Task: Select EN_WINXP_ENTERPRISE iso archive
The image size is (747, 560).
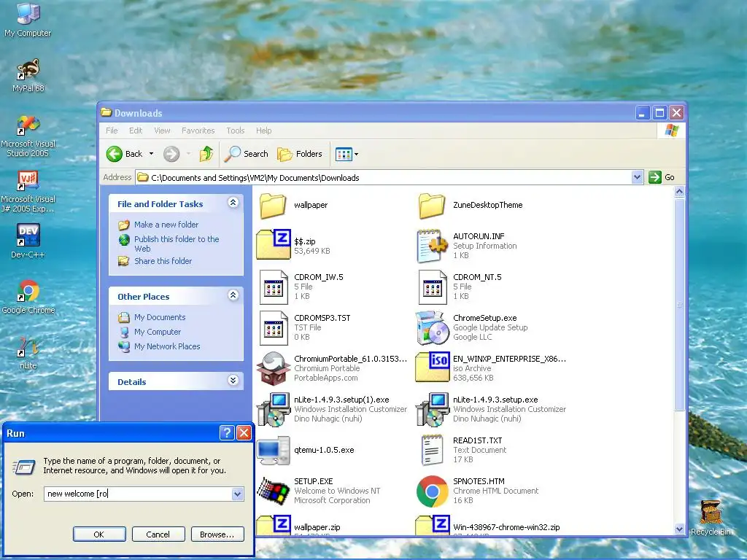Action: pos(491,368)
